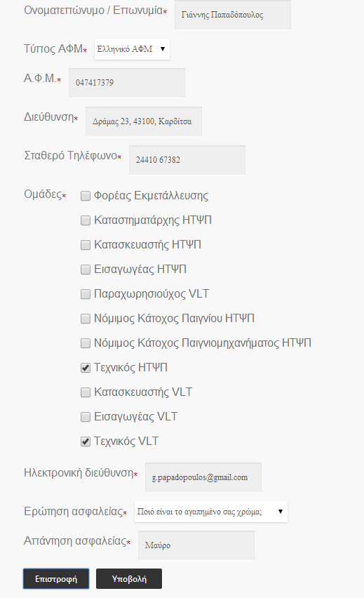Screen dimensions: 364x598
Task: Focus the Ηλεκτρονική διεύθυνση email field
Action: [x=203, y=477]
